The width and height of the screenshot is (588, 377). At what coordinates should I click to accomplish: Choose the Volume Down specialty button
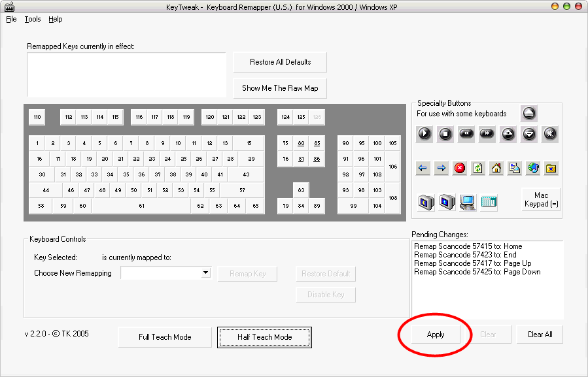[x=528, y=134]
